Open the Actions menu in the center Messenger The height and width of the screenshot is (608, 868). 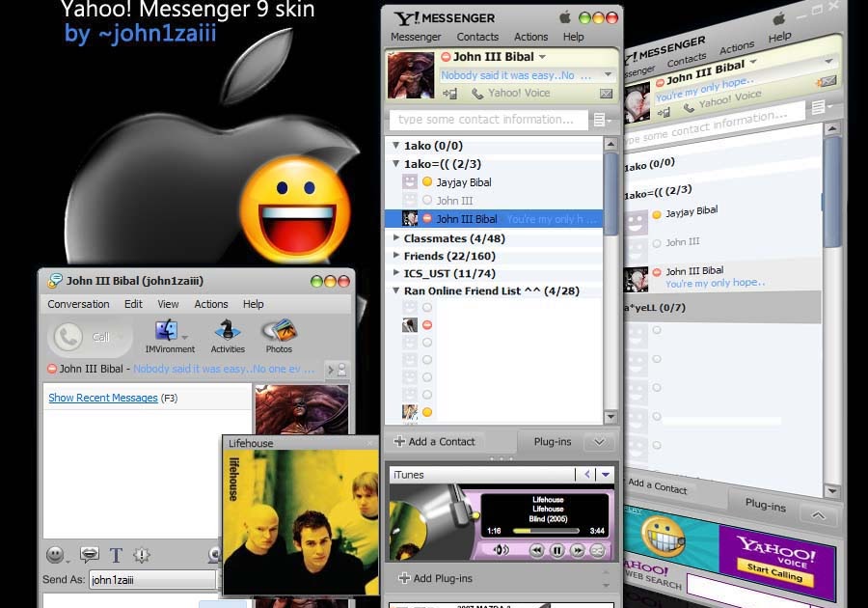point(530,37)
